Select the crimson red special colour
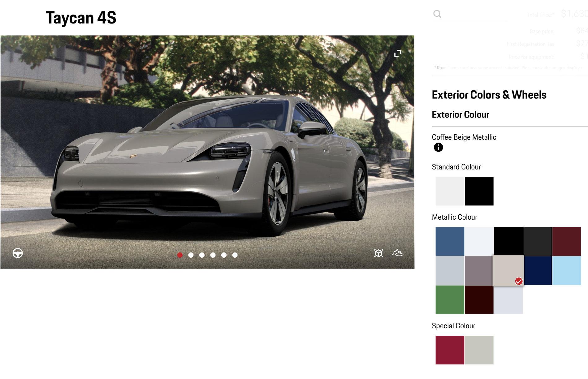Screen dimensions: 588x379 (x=450, y=350)
